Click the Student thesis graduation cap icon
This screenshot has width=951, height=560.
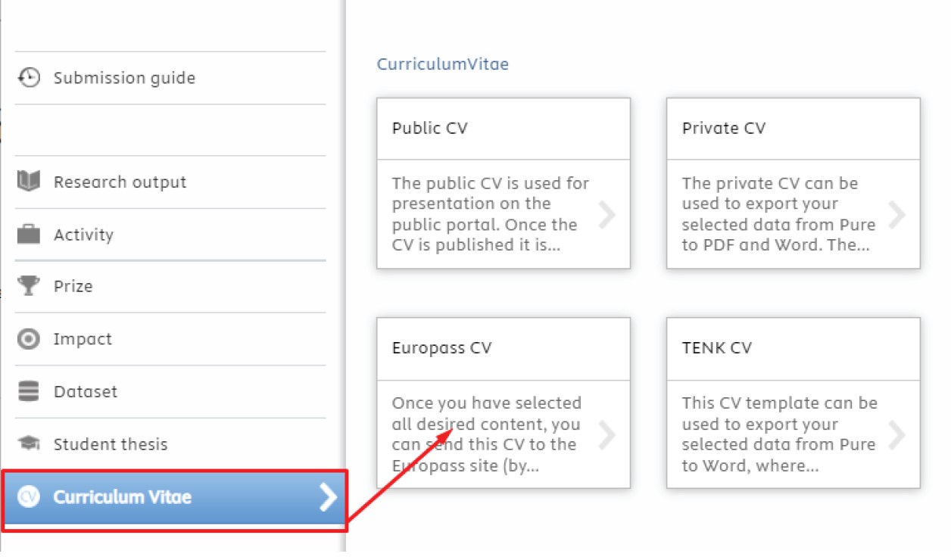click(x=29, y=444)
